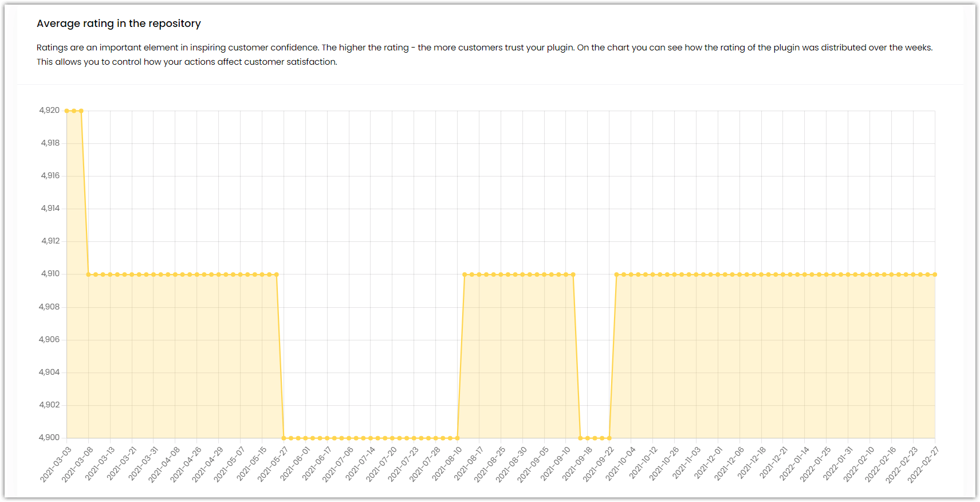The height and width of the screenshot is (502, 980).
Task: Click the 2021-03-31 date label
Action: [x=143, y=465]
